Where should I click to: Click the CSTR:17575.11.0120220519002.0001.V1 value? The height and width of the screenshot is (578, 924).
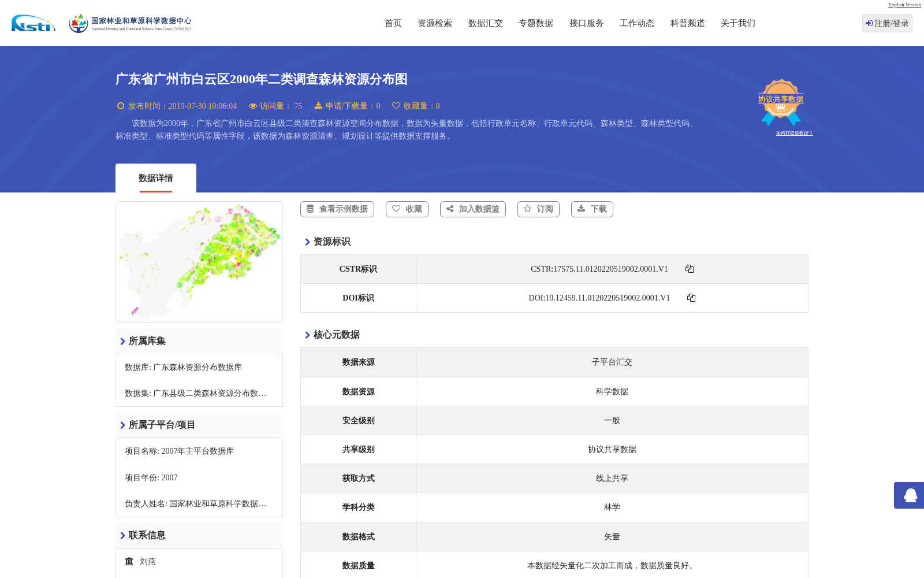coord(599,269)
